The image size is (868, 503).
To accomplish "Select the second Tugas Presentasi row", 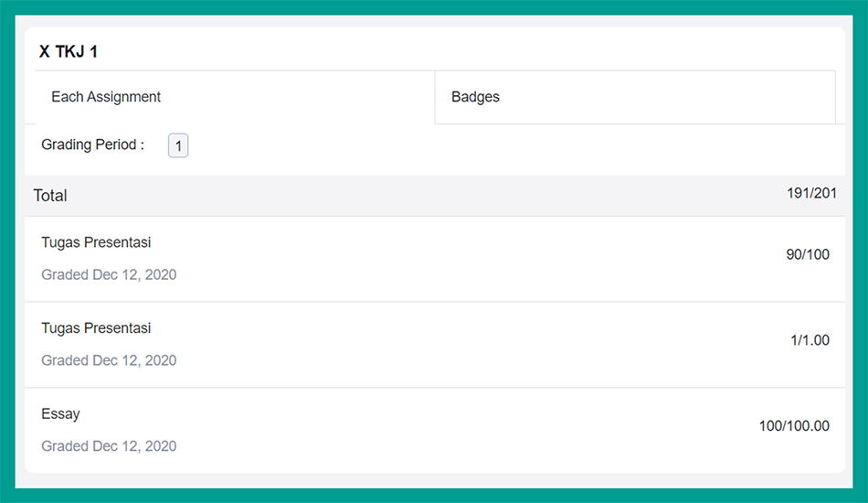I will tap(435, 345).
